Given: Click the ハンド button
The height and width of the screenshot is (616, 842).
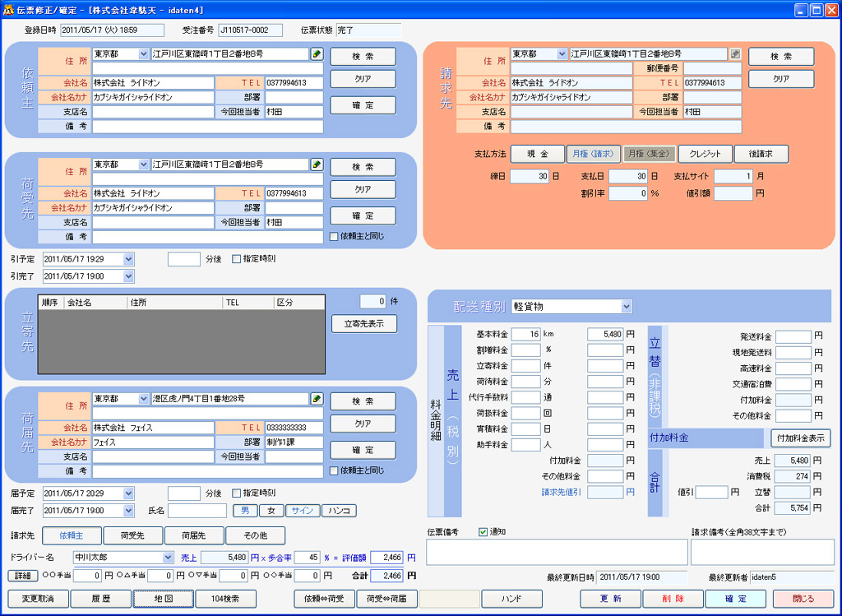Looking at the screenshot, I should coord(511,599).
